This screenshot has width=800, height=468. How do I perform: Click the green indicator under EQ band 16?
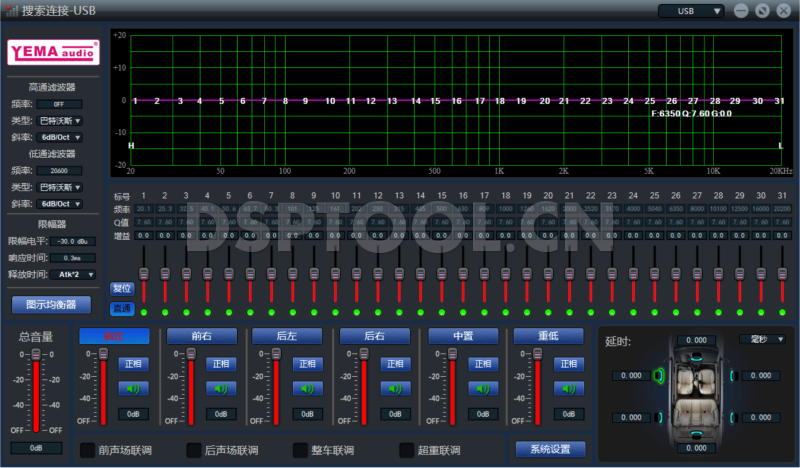(x=463, y=312)
